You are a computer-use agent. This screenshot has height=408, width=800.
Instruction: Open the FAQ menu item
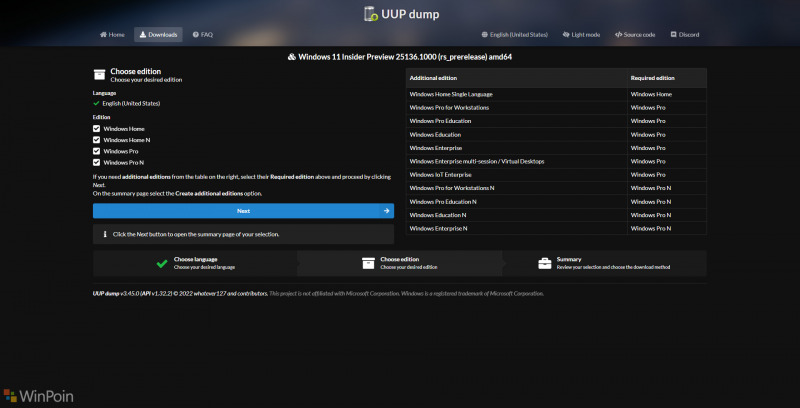(203, 35)
